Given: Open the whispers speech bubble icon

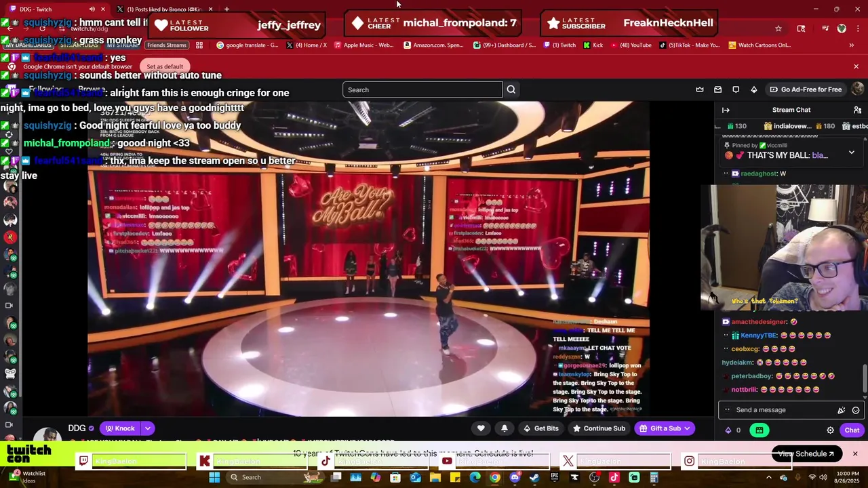Looking at the screenshot, I should [x=736, y=89].
